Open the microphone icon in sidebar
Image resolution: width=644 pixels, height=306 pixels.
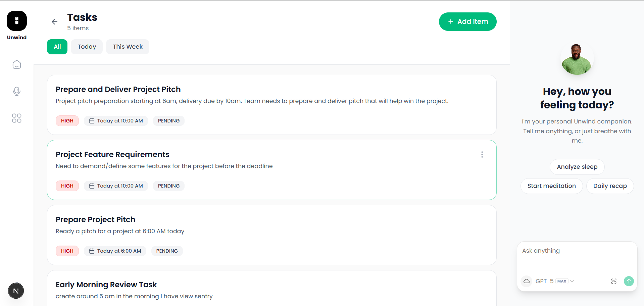[17, 91]
